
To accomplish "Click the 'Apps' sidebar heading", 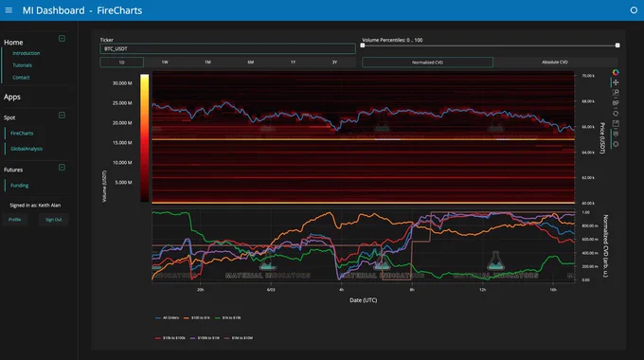I will [x=12, y=97].
